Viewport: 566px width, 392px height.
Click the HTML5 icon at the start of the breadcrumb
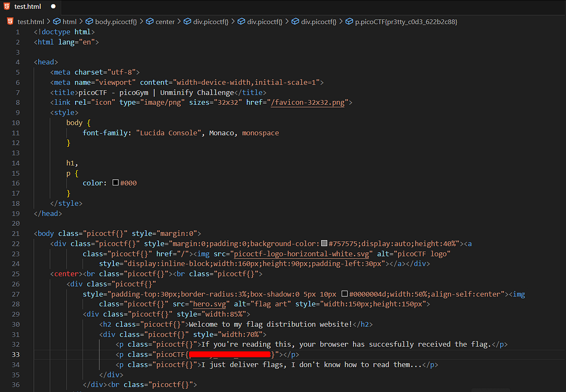tap(10, 22)
